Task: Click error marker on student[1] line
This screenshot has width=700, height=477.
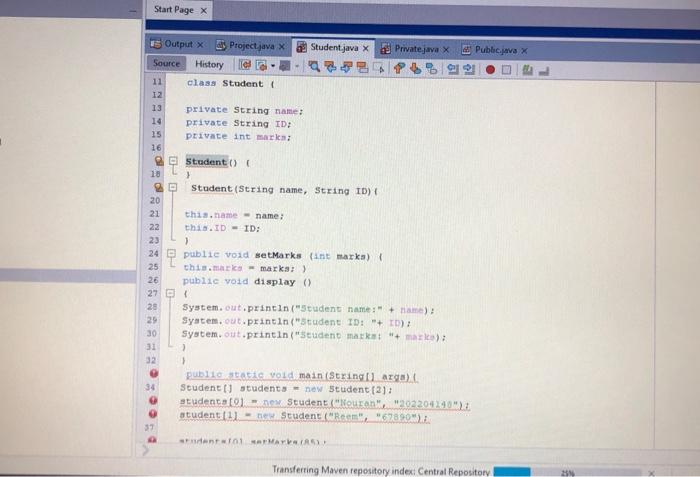Action: coord(153,414)
